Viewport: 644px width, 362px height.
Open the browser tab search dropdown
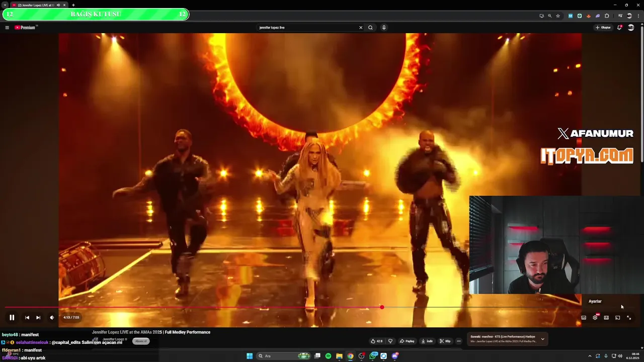(x=5, y=5)
